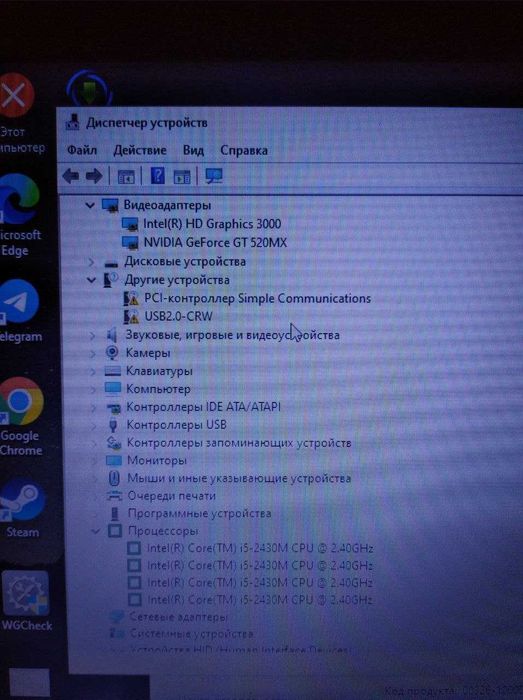Click the Мониторы category icon
This screenshot has height=700, width=523.
click(x=114, y=460)
